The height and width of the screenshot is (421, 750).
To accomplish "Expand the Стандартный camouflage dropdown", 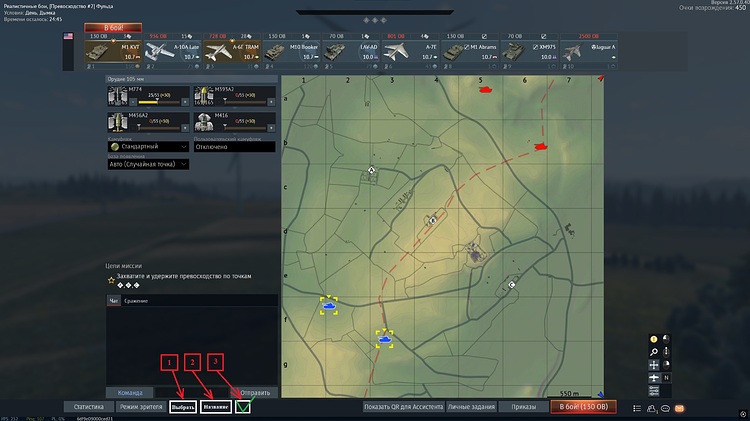I will point(148,147).
